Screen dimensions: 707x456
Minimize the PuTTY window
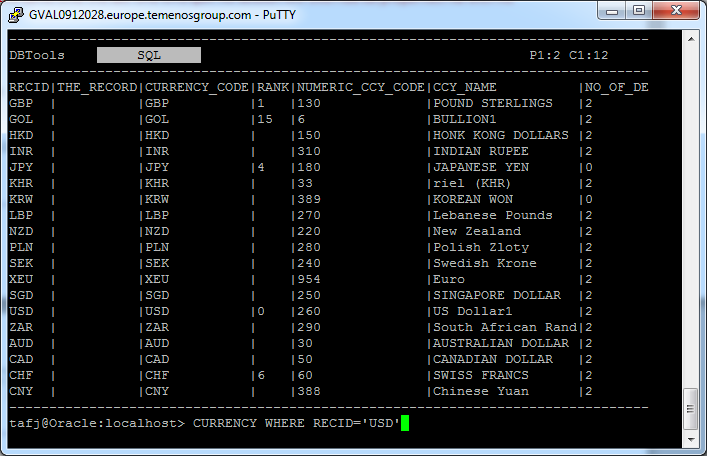pyautogui.click(x=612, y=10)
